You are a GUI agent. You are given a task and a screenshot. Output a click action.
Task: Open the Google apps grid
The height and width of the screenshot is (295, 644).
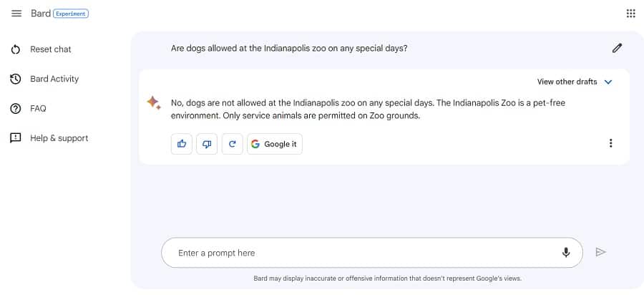coord(631,14)
